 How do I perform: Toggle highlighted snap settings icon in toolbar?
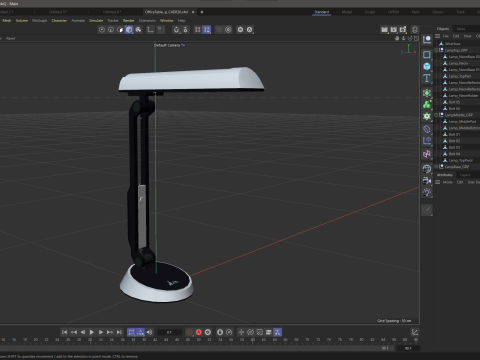[x=207, y=30]
